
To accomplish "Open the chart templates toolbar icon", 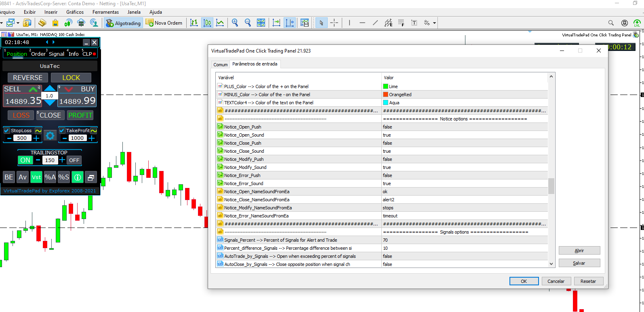I will [305, 23].
